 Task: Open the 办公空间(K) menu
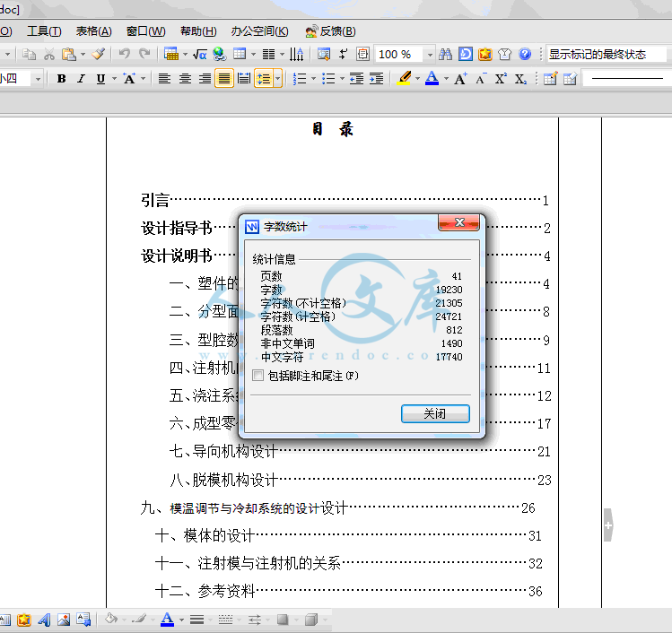click(x=259, y=31)
